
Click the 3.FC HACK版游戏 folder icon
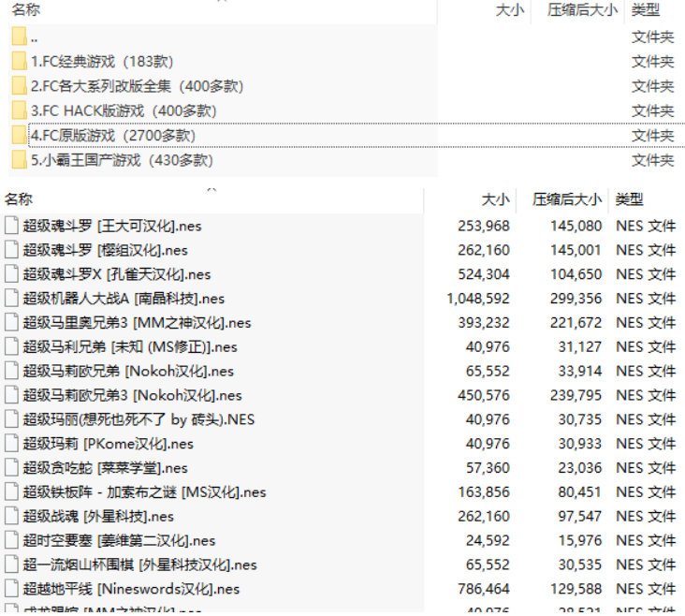tap(20, 110)
